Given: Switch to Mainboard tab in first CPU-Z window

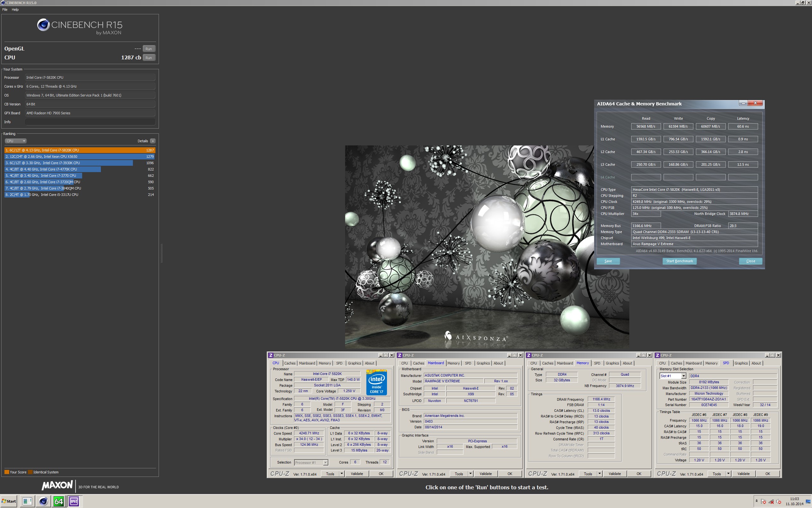Looking at the screenshot, I should click(x=307, y=363).
